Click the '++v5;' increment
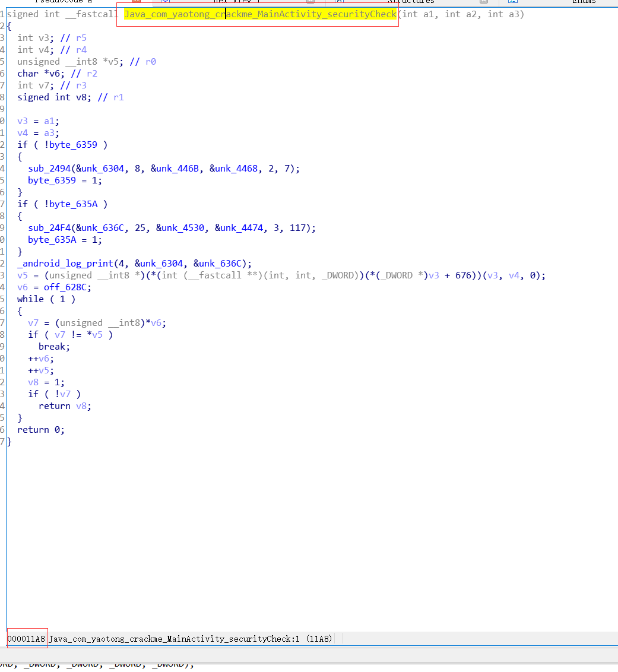The width and height of the screenshot is (618, 672). [41, 370]
